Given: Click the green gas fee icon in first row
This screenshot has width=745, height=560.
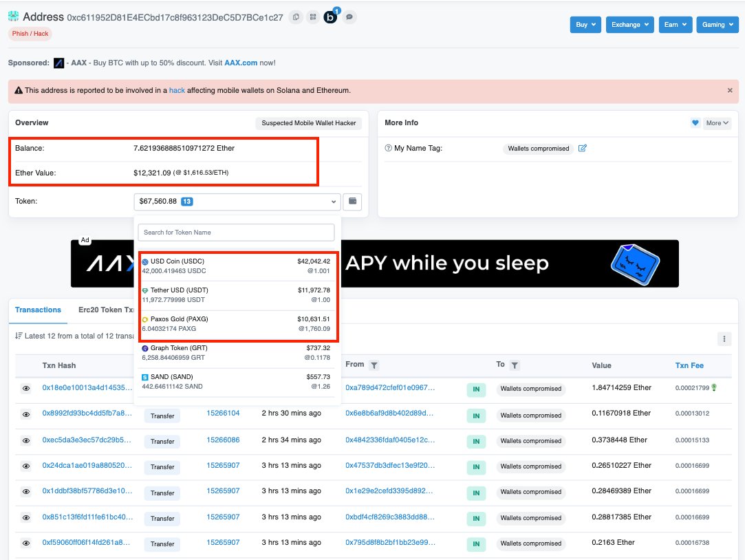Looking at the screenshot, I should [x=714, y=387].
